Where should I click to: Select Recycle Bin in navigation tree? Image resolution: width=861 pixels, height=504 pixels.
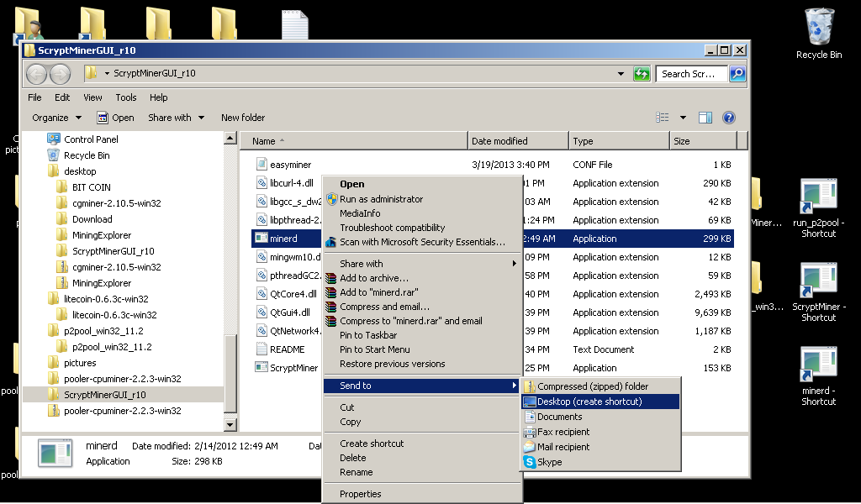coord(87,155)
